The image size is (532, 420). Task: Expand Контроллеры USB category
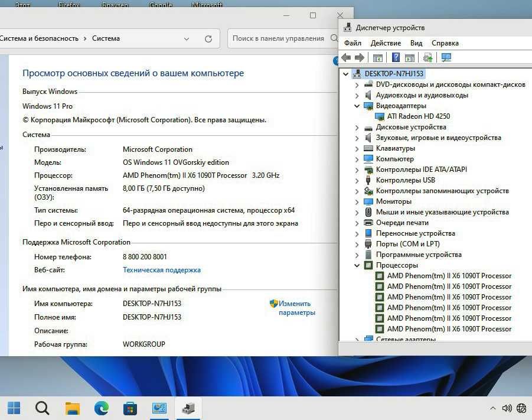click(357, 180)
